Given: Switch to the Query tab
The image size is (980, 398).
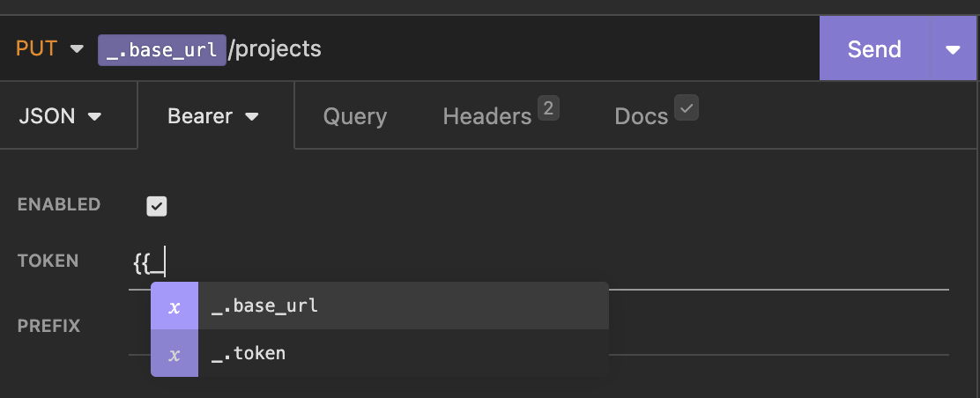Looking at the screenshot, I should [x=354, y=116].
